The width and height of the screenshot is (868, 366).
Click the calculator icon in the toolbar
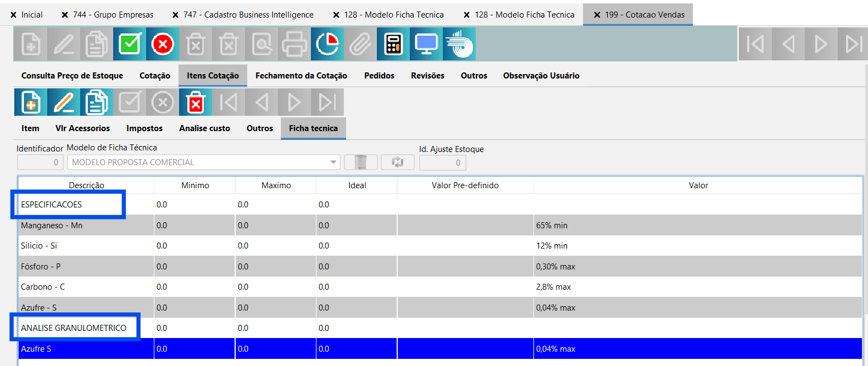coord(393,44)
